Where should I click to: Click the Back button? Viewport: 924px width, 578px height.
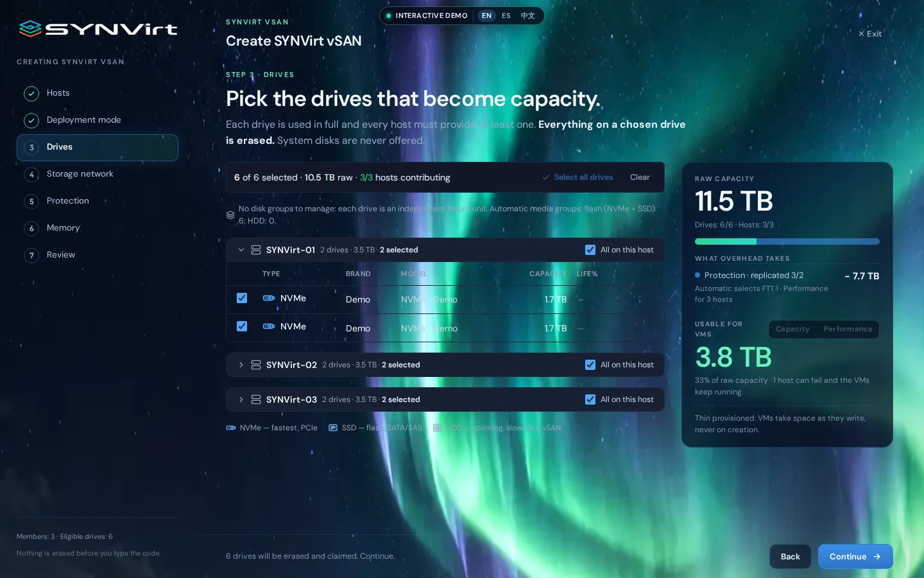click(x=790, y=557)
